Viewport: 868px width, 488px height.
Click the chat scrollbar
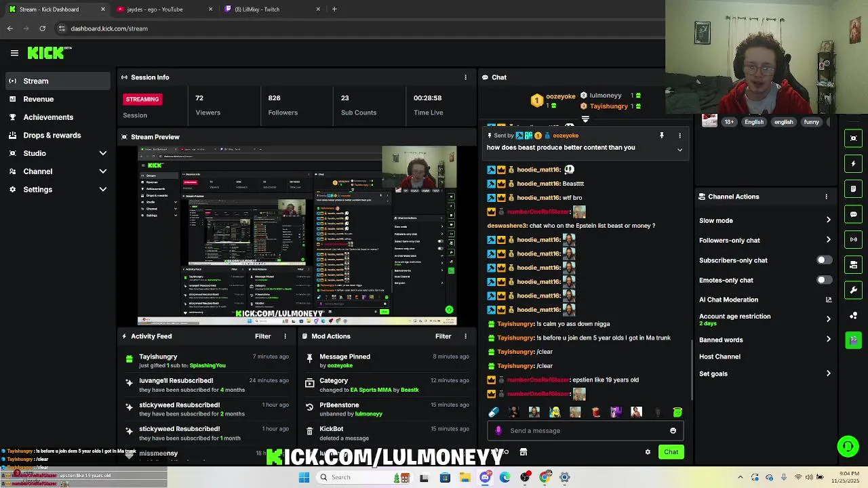click(x=692, y=369)
